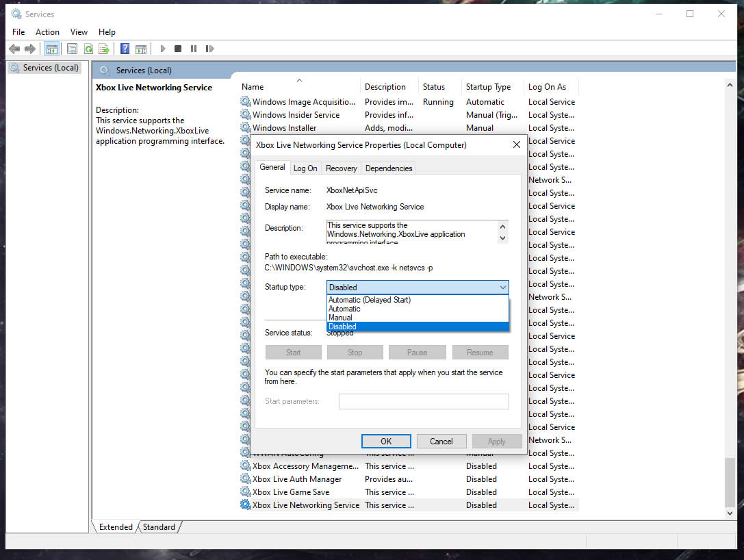Image resolution: width=744 pixels, height=560 pixels.
Task: Click the Restart Service toolbar icon
Action: pyautogui.click(x=209, y=49)
